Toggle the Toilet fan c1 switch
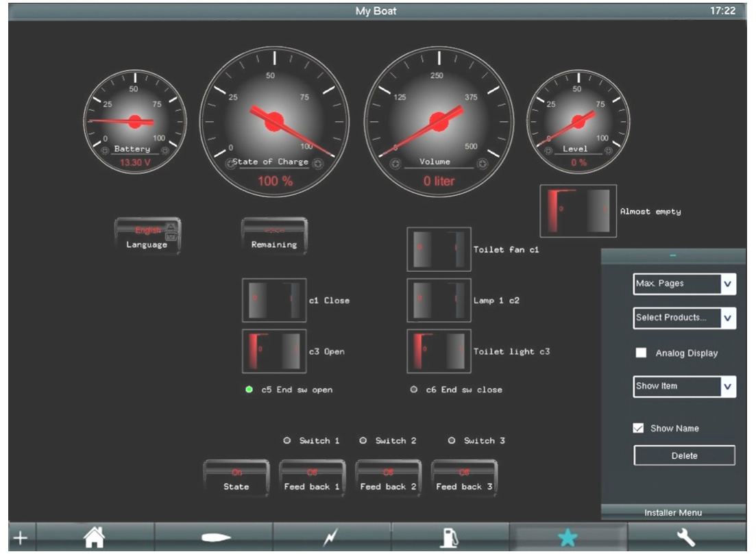 tap(439, 249)
